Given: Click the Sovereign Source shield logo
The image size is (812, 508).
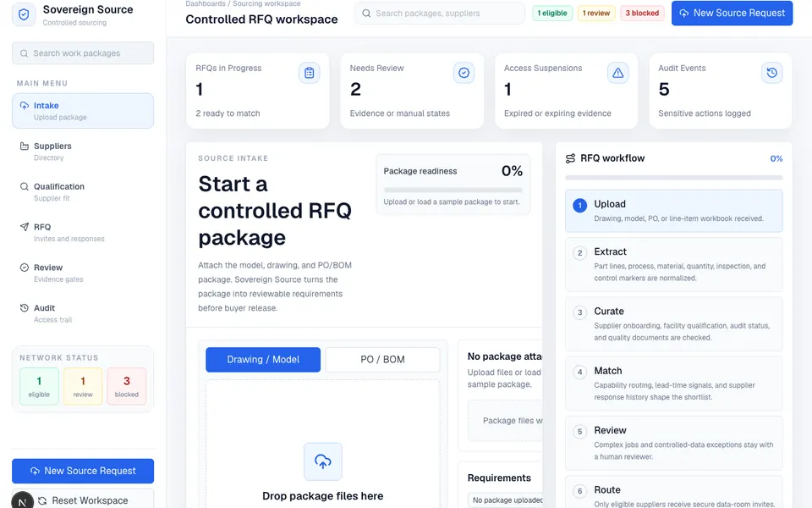Looking at the screenshot, I should (24, 14).
